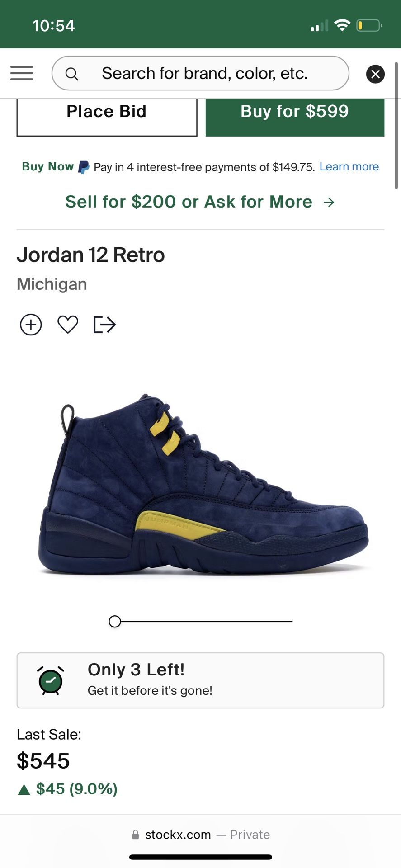The height and width of the screenshot is (868, 401).
Task: Click the PayPal logo icon
Action: [x=84, y=167]
